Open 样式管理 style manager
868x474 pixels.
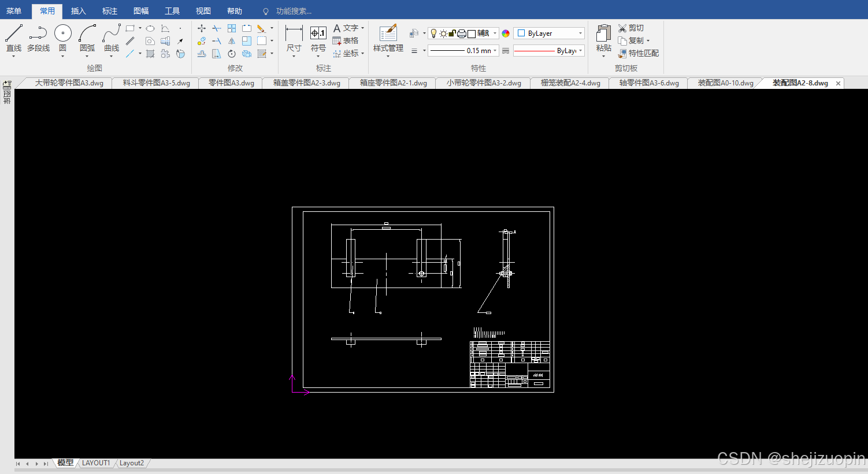click(x=388, y=38)
